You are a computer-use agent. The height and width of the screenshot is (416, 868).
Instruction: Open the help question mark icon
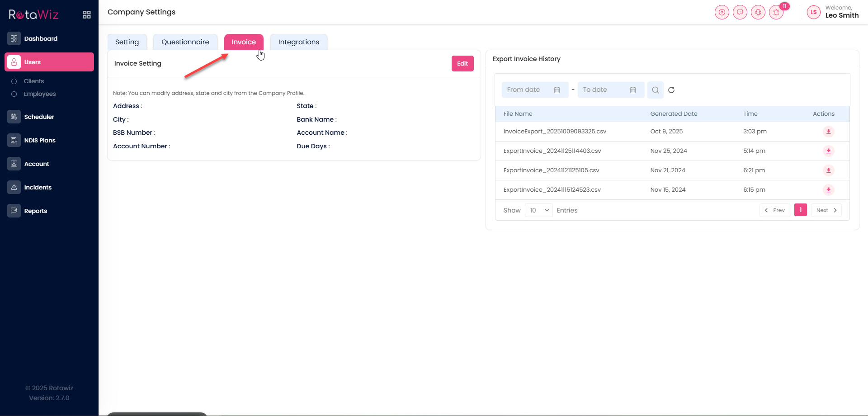coord(722,12)
